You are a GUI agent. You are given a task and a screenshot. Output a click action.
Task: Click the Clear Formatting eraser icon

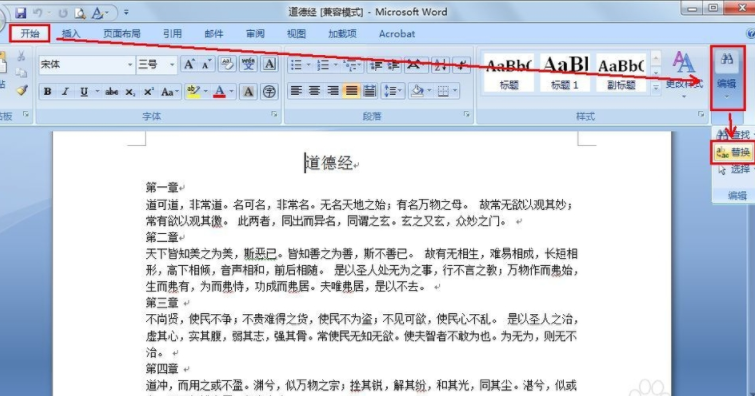click(x=227, y=64)
